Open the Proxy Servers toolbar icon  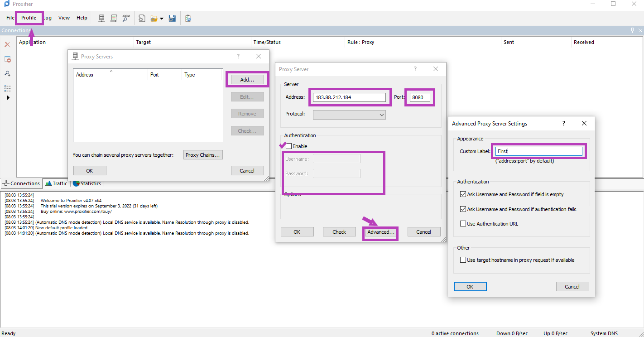coord(102,18)
